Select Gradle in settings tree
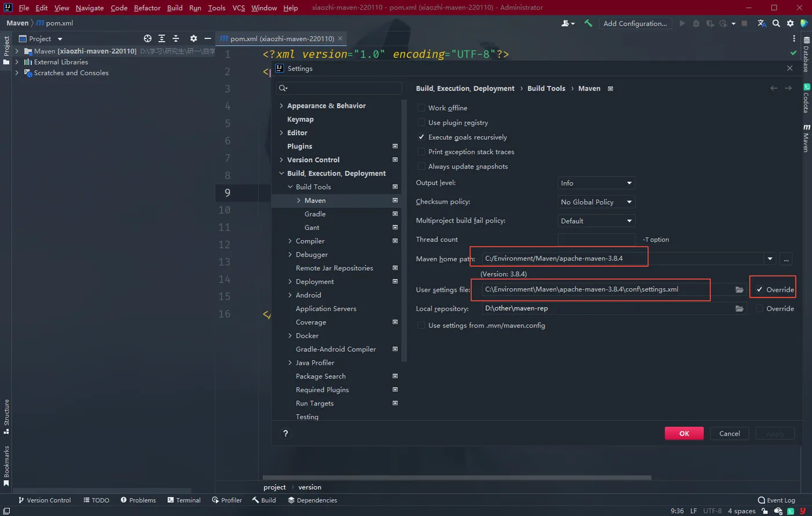Image resolution: width=812 pixels, height=516 pixels. 315,214
